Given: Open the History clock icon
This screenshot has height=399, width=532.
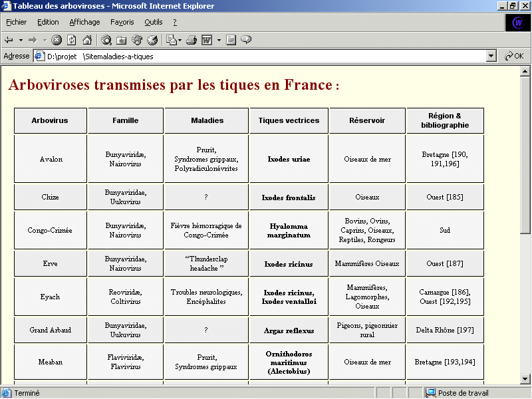Looking at the screenshot, I should (x=152, y=40).
